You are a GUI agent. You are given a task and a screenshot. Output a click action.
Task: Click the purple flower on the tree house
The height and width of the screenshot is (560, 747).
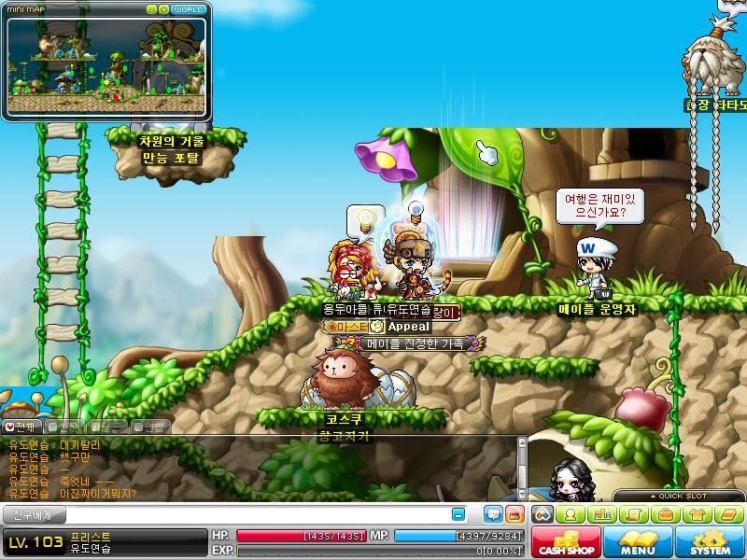[385, 159]
